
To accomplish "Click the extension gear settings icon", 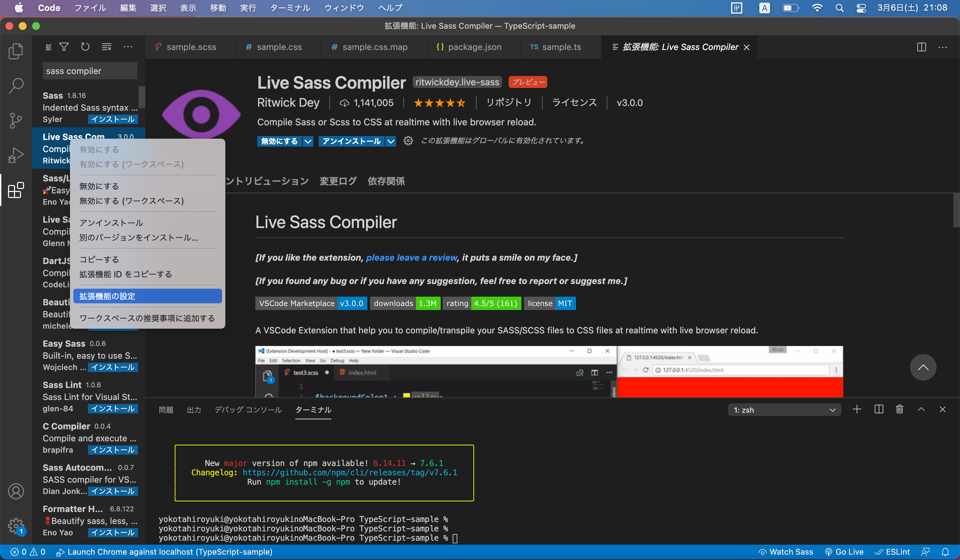I will point(408,141).
